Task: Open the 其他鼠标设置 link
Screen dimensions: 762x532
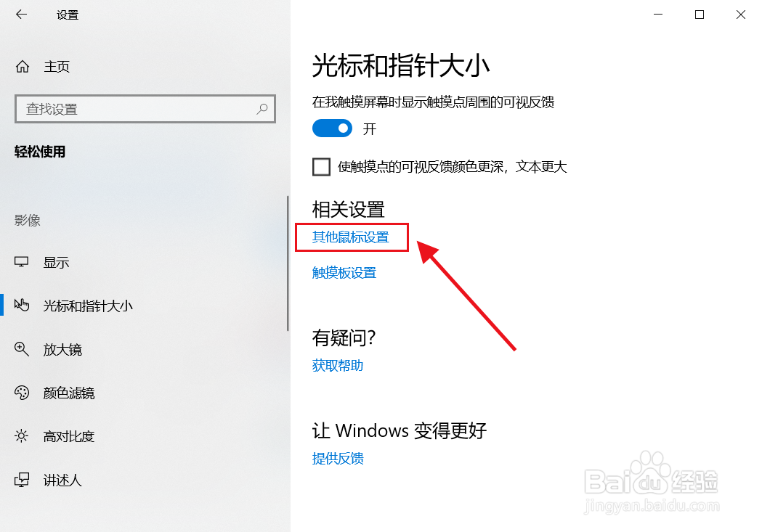Action: [350, 237]
